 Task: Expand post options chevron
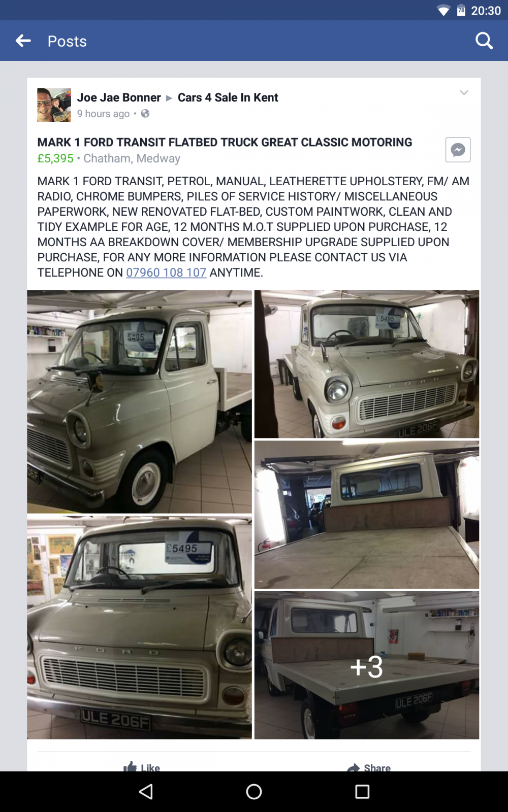pyautogui.click(x=464, y=92)
